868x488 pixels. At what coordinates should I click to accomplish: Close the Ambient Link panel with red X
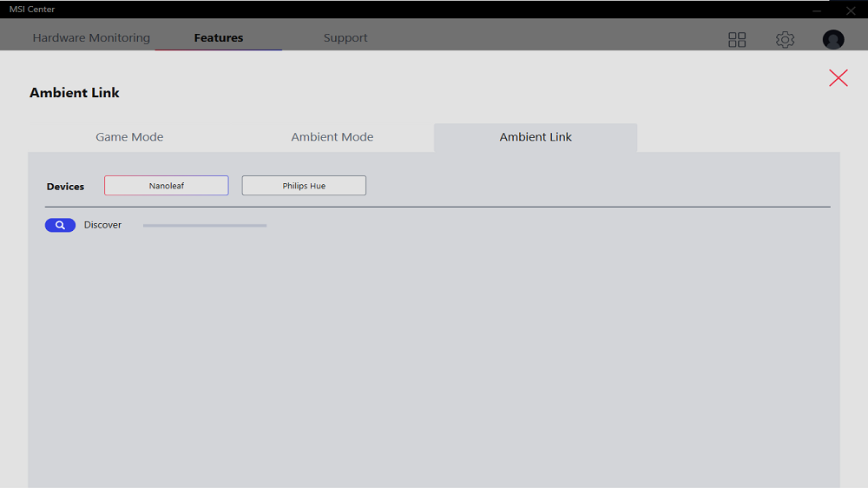pos(838,78)
